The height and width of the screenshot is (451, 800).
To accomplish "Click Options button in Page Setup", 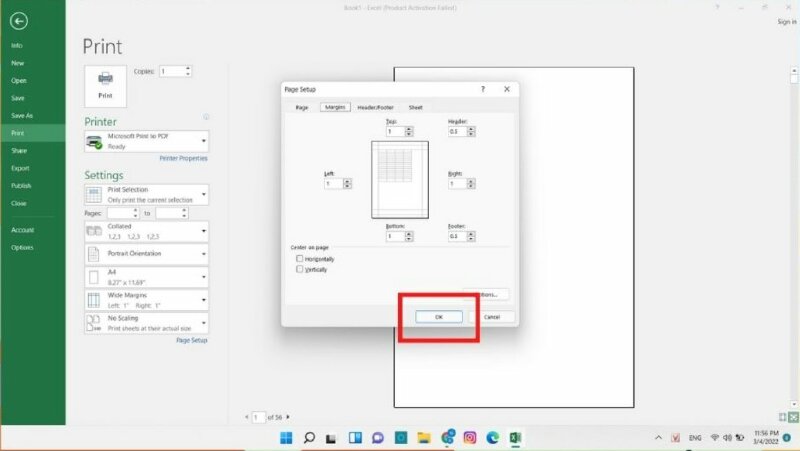I will click(486, 294).
